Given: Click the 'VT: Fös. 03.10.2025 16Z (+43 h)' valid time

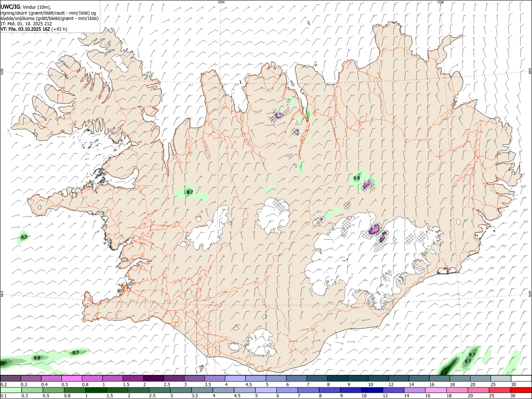Looking at the screenshot, I should point(34,29).
